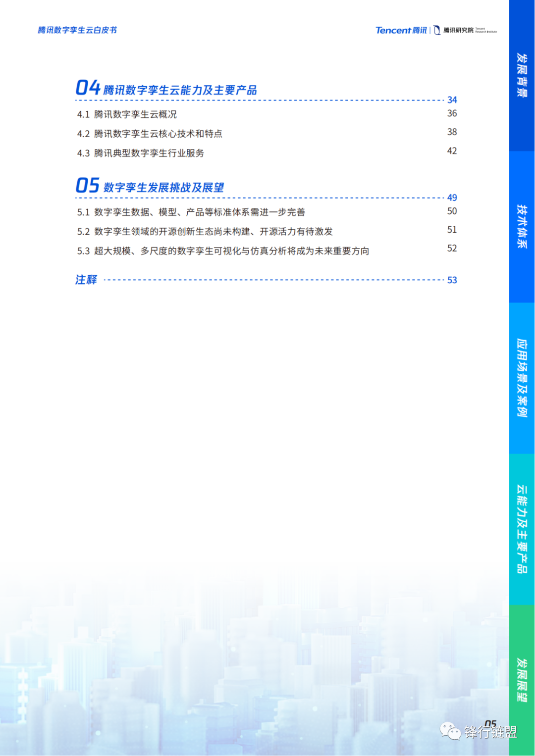Click page number 49 of chapter 05
Image resolution: width=535 pixels, height=756 pixels.
(x=452, y=198)
